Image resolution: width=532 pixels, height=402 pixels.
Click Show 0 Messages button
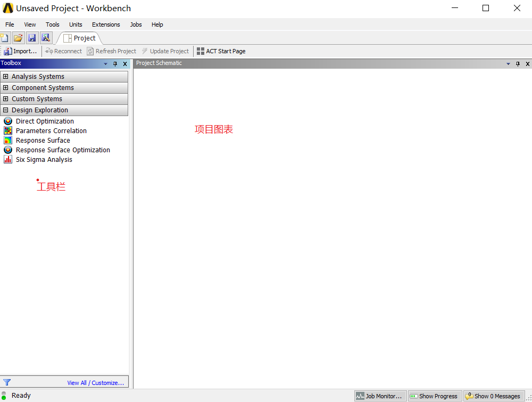494,396
